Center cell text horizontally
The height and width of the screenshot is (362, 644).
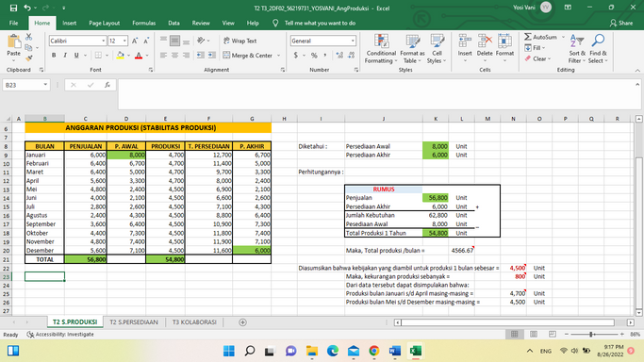(175, 55)
